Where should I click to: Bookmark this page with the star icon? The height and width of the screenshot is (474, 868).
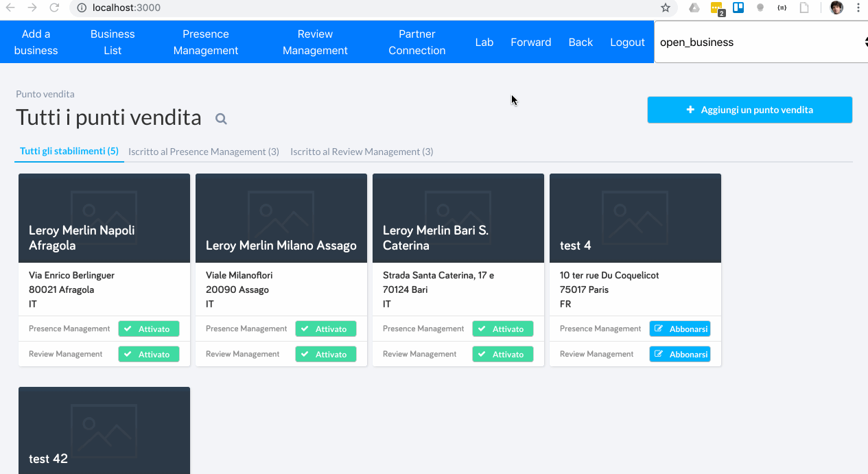(x=665, y=8)
